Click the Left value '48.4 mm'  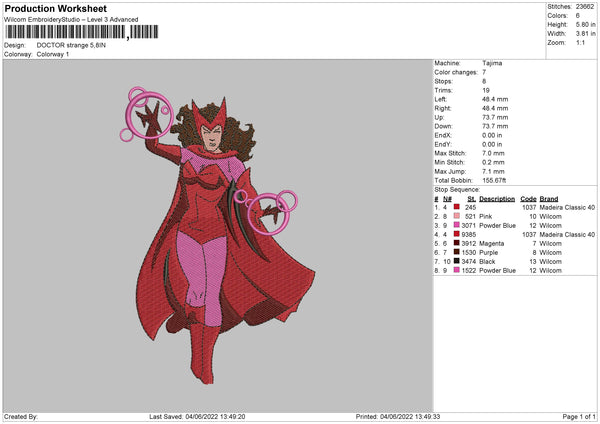[x=495, y=99]
